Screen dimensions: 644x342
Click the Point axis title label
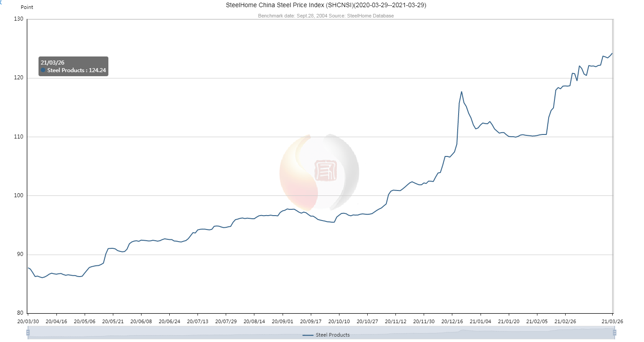(x=27, y=7)
